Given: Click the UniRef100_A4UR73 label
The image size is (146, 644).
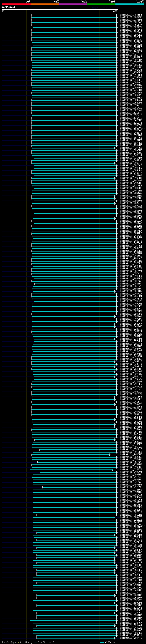Looking at the screenshot, I should (131, 522).
